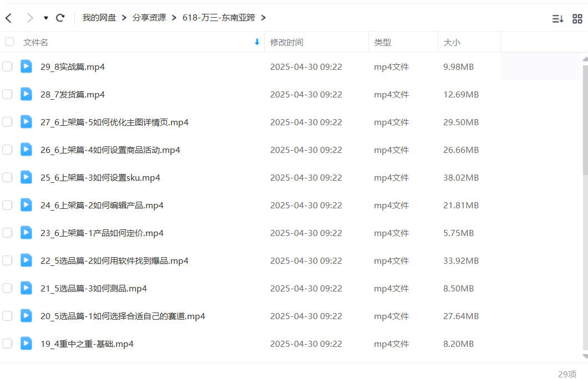Select file name 20_5选品篇-1如何选择合适自己的赛道.mp4
The image size is (588, 379).
123,316
